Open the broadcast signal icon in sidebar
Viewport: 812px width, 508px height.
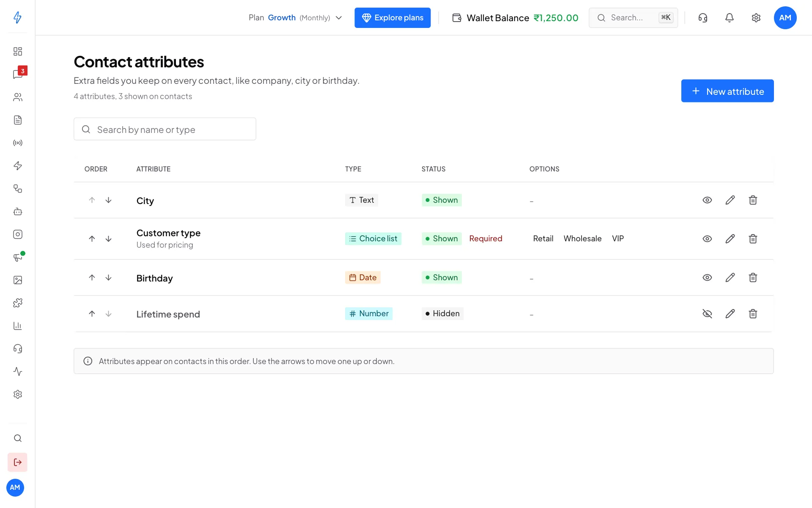click(x=17, y=143)
